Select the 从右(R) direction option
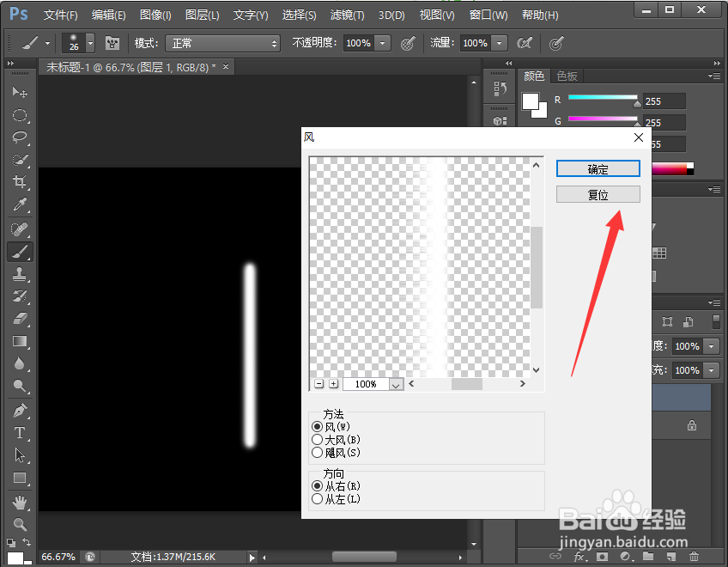The height and width of the screenshot is (567, 728). 317,486
